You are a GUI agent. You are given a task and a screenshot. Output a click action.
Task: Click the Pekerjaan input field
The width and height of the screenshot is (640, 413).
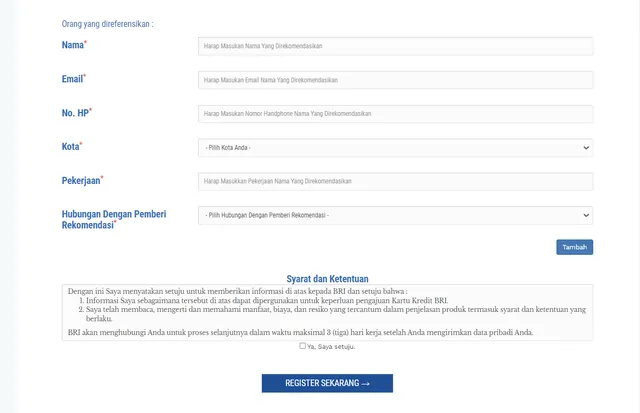395,182
